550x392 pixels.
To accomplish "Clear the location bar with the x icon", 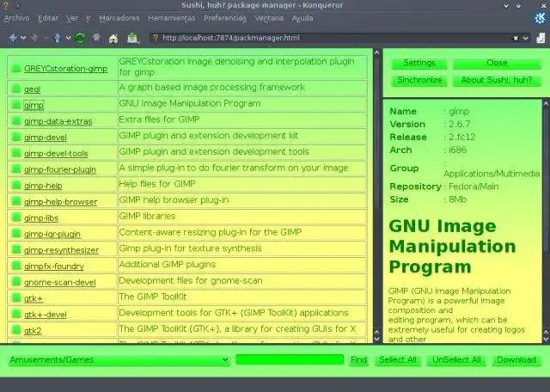I will coord(516,38).
